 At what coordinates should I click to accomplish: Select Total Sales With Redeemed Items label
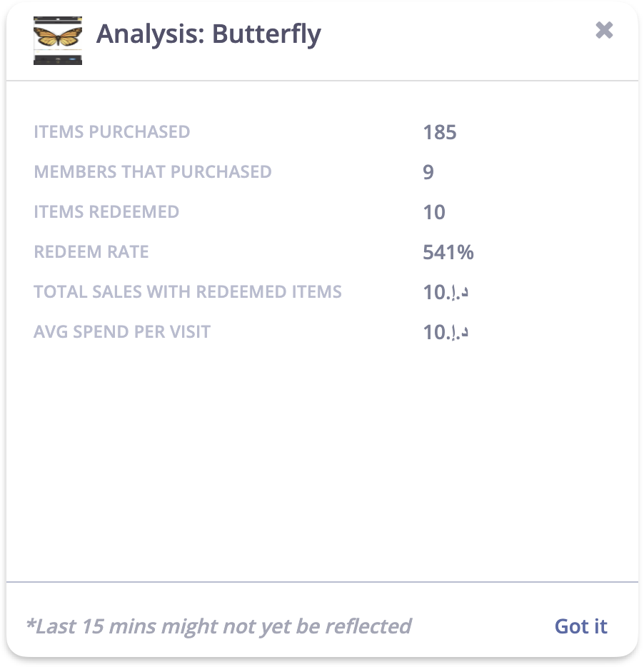pyautogui.click(x=188, y=292)
